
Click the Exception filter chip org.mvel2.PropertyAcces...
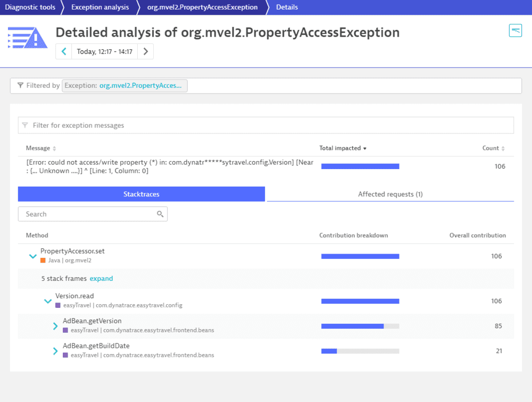[124, 86]
